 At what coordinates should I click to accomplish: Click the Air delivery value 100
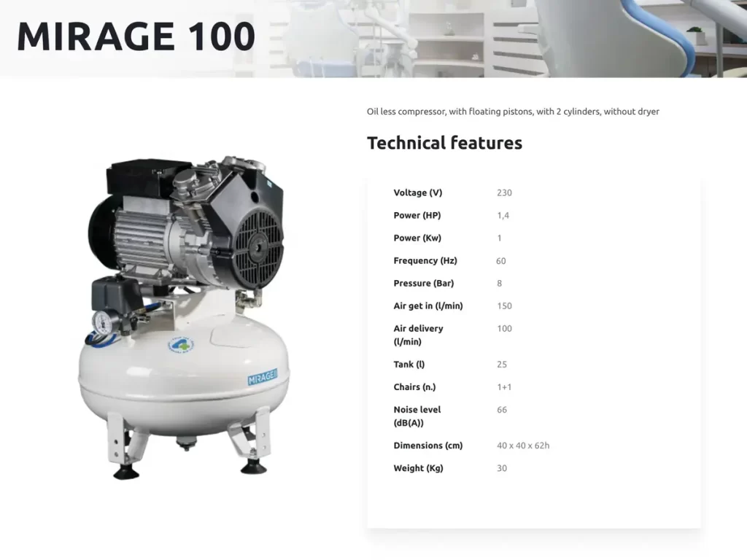(x=504, y=328)
